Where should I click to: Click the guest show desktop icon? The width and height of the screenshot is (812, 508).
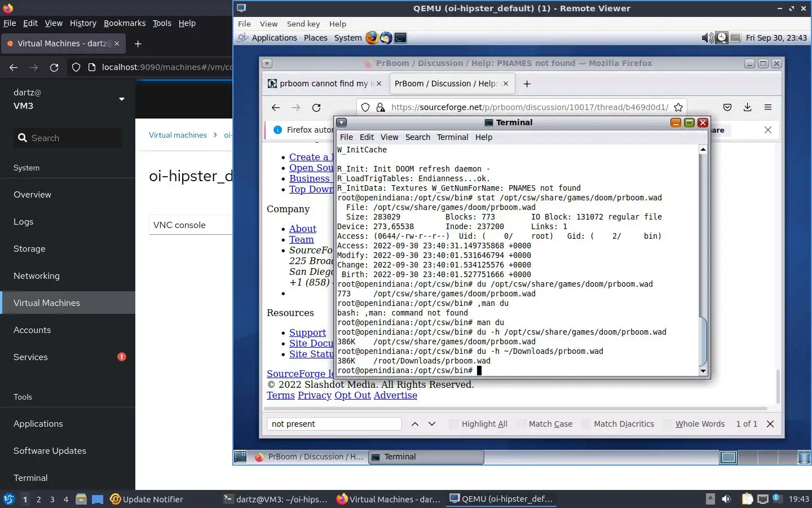click(x=240, y=457)
